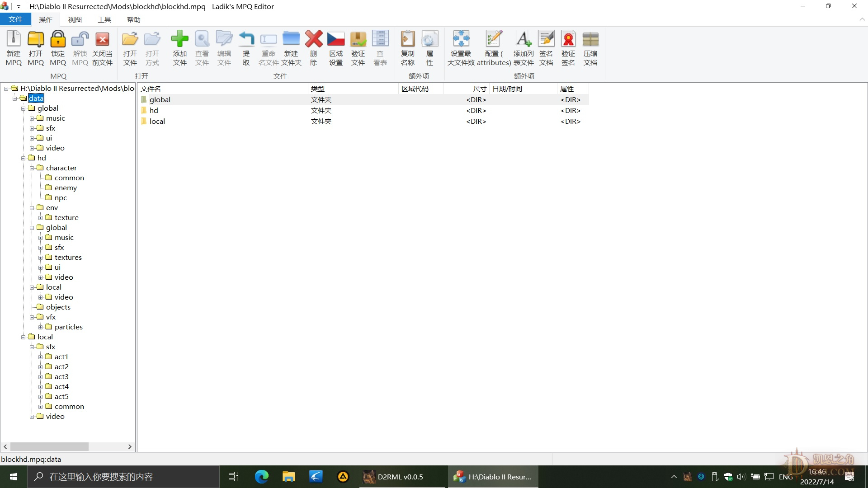Select the objects folder in the tree

point(58,307)
